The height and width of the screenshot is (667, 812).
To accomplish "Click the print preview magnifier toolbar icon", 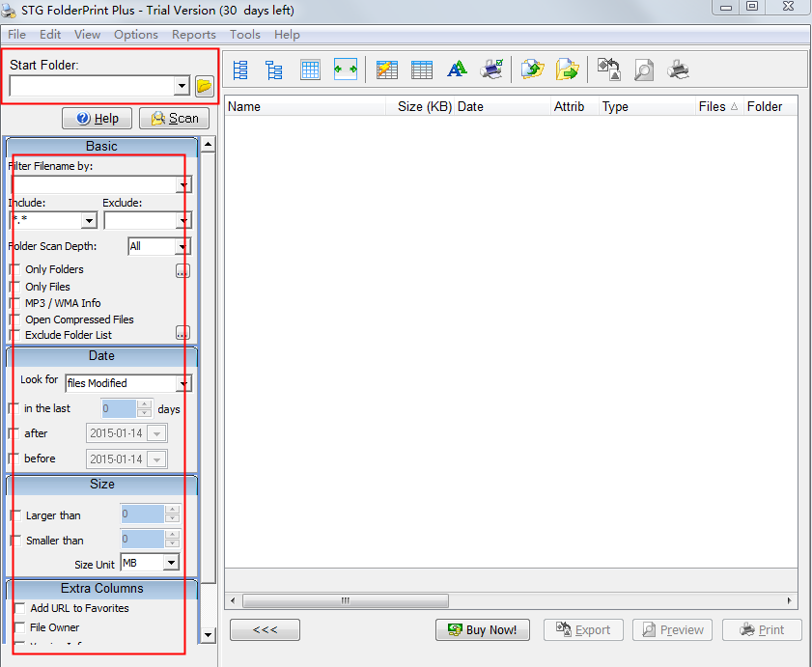I will tap(644, 69).
